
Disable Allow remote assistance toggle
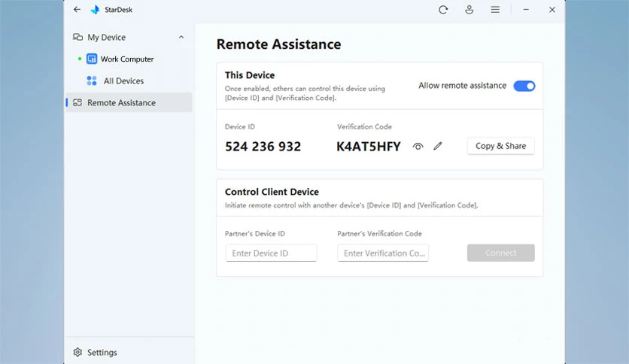point(524,86)
